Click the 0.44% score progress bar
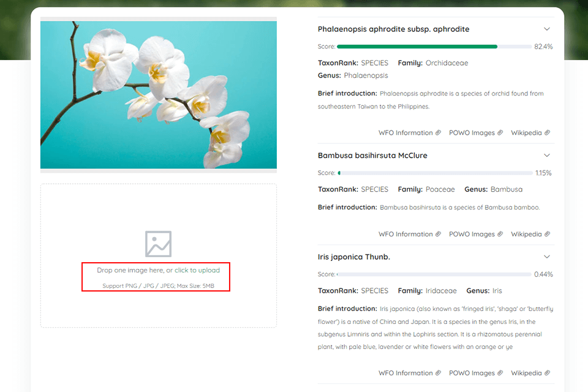 click(434, 274)
